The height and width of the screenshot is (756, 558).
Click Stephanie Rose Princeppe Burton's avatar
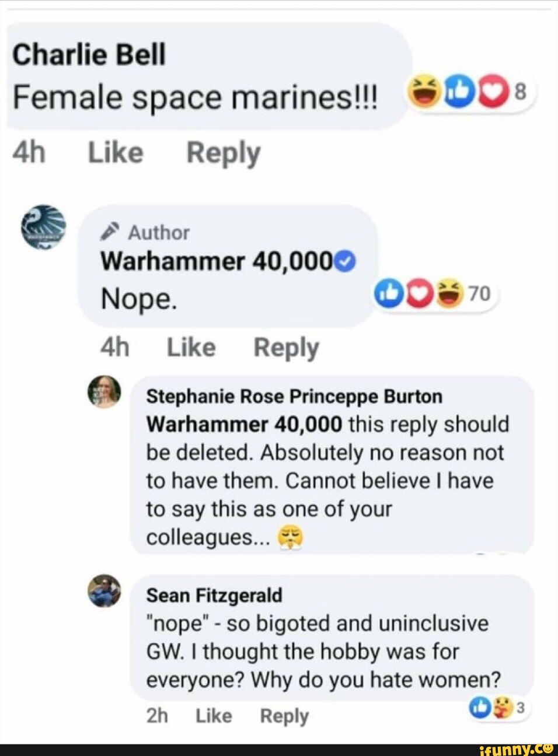[x=104, y=391]
